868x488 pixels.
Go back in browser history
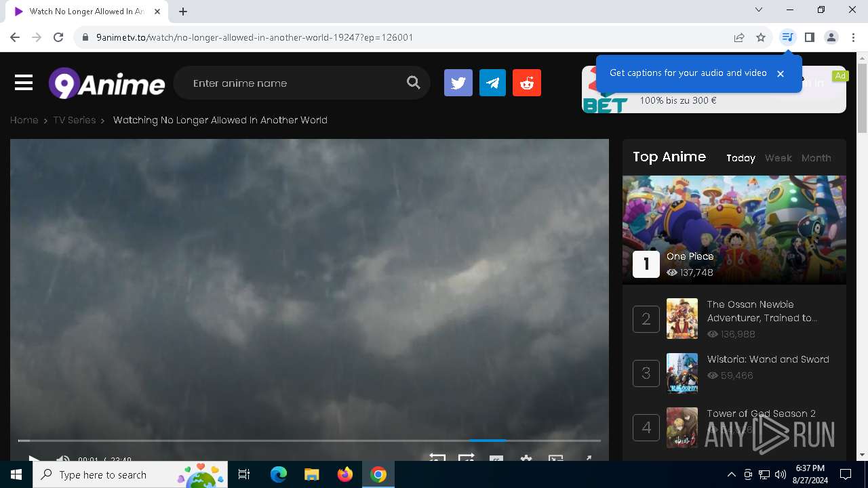click(x=15, y=37)
